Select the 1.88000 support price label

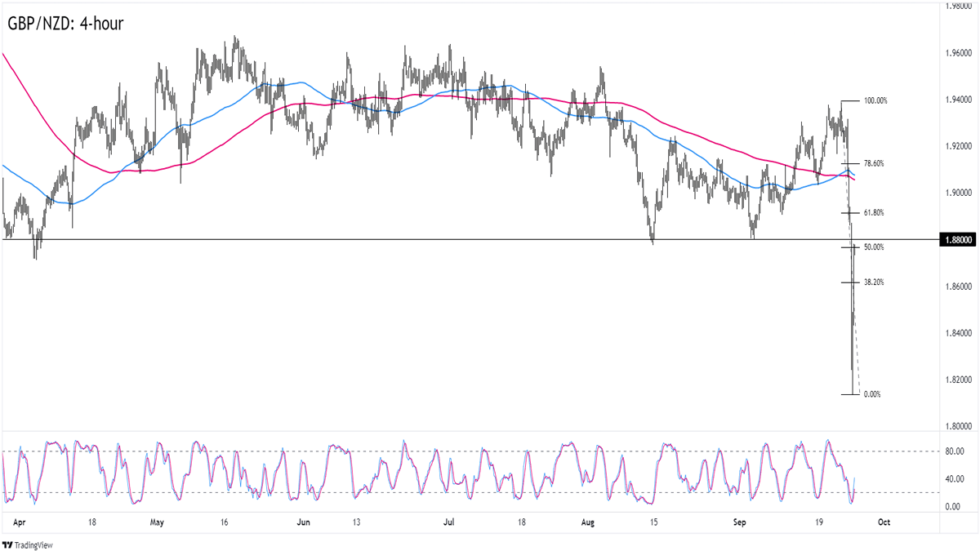pyautogui.click(x=958, y=240)
